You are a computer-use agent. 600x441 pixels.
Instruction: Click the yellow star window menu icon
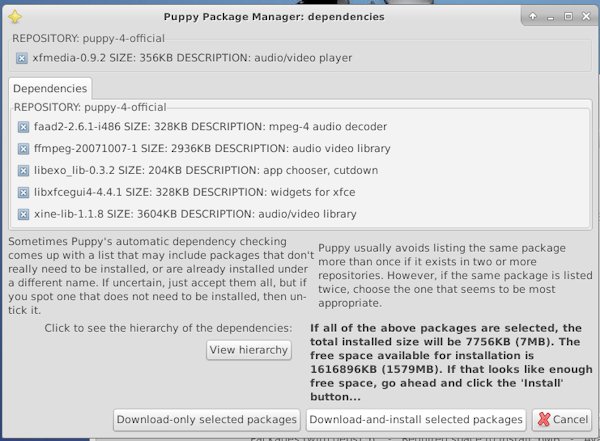pos(15,17)
